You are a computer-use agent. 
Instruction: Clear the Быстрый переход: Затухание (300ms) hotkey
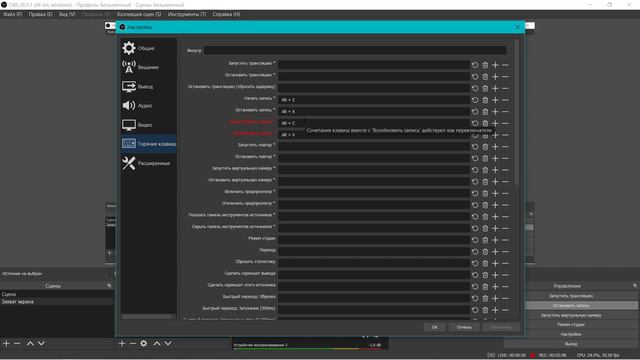485,310
